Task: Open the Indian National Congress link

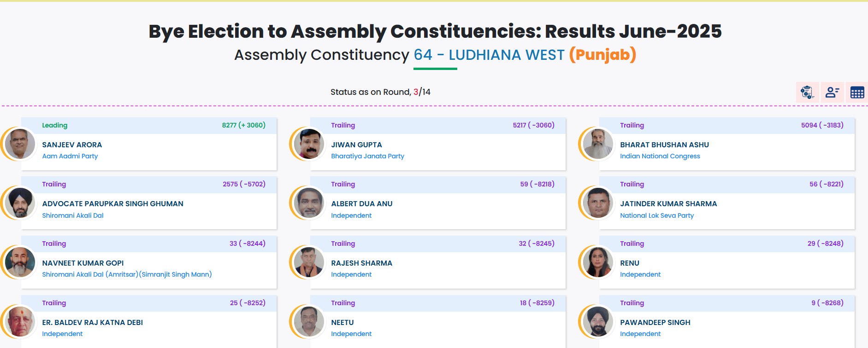Action: [x=661, y=156]
